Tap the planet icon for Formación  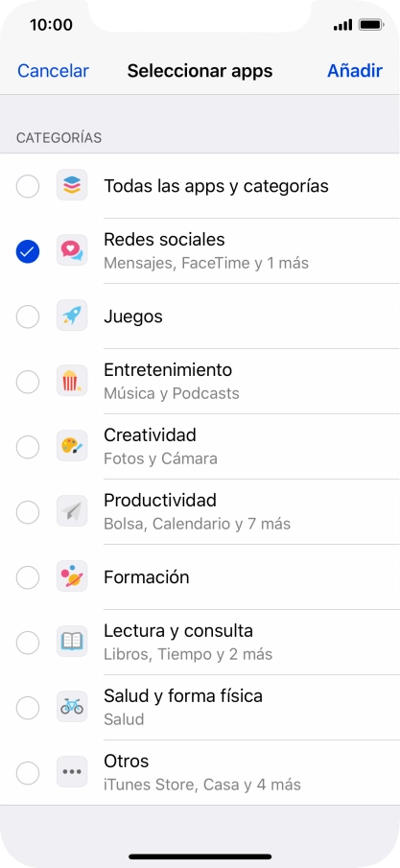[72, 576]
